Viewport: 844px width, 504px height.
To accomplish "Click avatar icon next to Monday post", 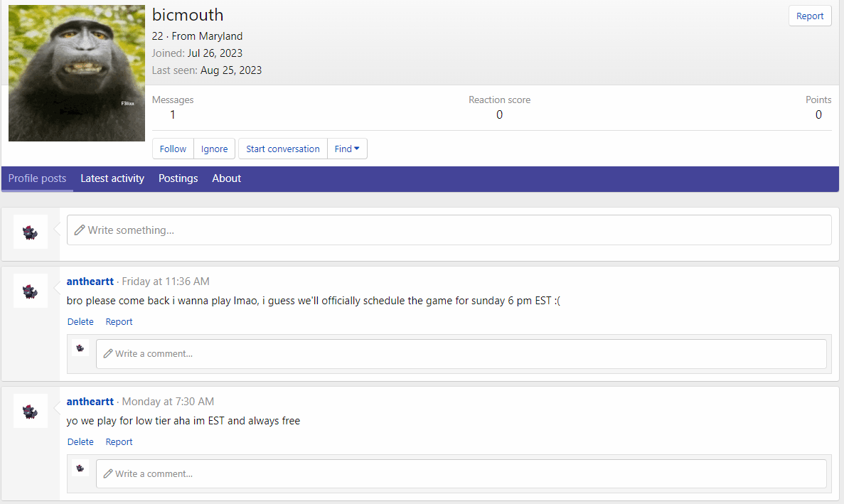I will [31, 411].
